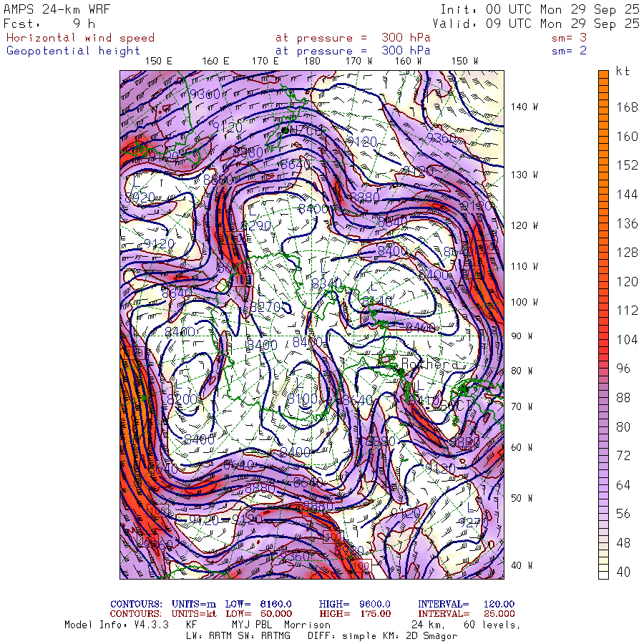The height and width of the screenshot is (644, 644).
Task: Click the "INTERVAL= 25.000" legend value
Action: point(466,614)
